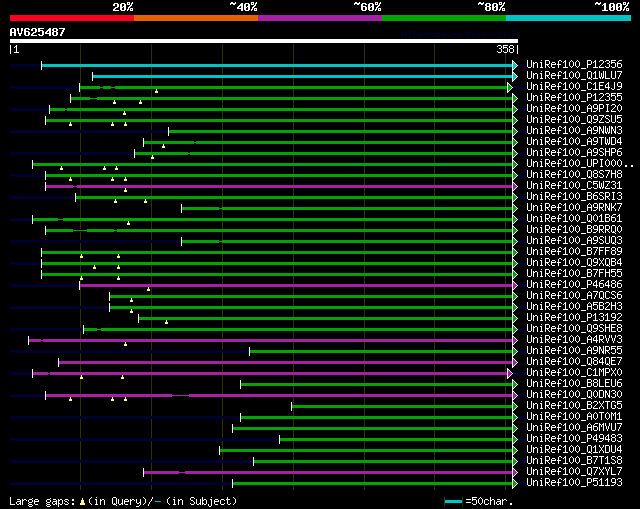Click the UniRef100_B8LEU6 label
Screen dimensions: 640x509
[574, 384]
